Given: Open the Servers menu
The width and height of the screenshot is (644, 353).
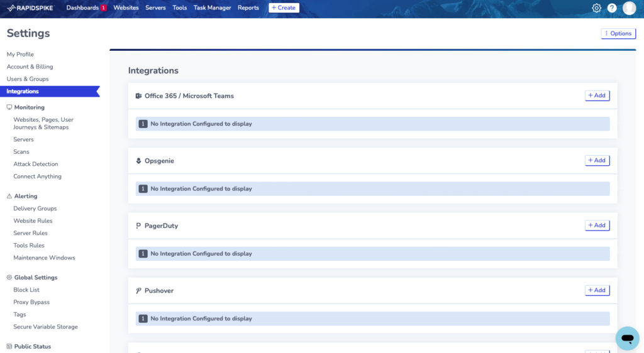Looking at the screenshot, I should click(x=155, y=8).
